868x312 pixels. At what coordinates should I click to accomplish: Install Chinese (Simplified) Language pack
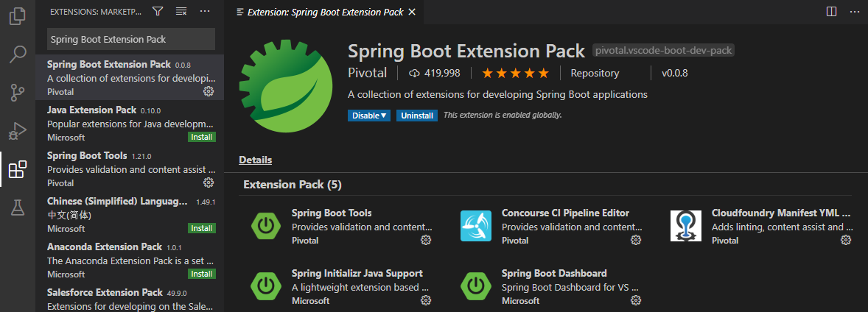[x=201, y=228]
